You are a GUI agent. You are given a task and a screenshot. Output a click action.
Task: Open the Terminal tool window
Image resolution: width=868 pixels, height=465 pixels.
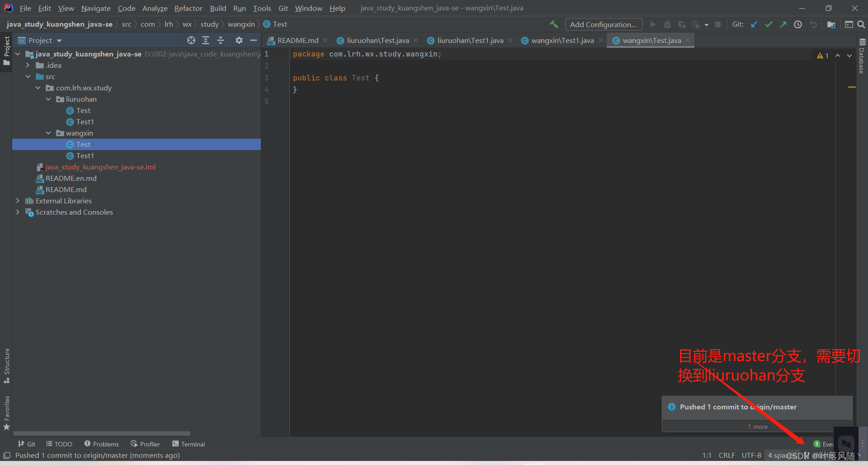[189, 444]
